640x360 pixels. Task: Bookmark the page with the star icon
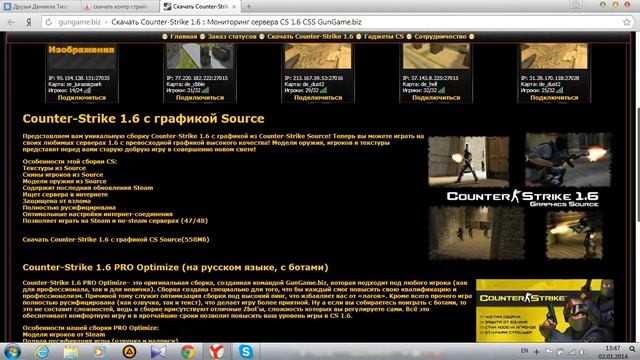click(x=627, y=22)
